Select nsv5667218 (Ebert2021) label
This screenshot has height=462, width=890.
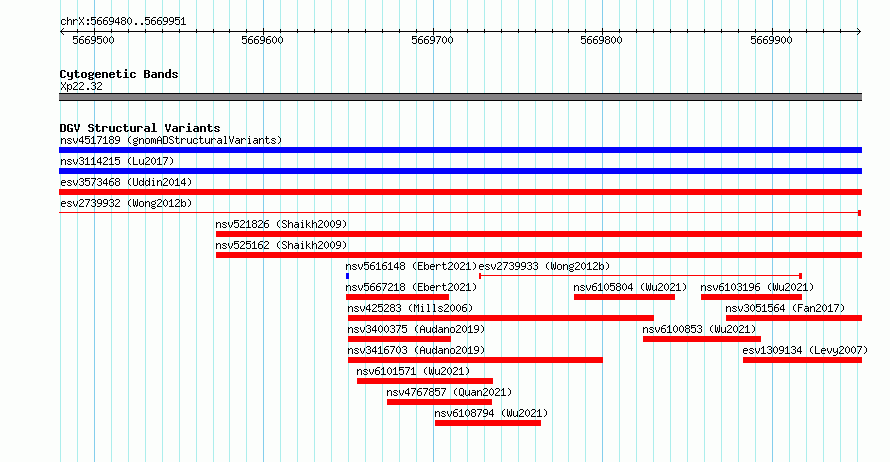point(412,287)
